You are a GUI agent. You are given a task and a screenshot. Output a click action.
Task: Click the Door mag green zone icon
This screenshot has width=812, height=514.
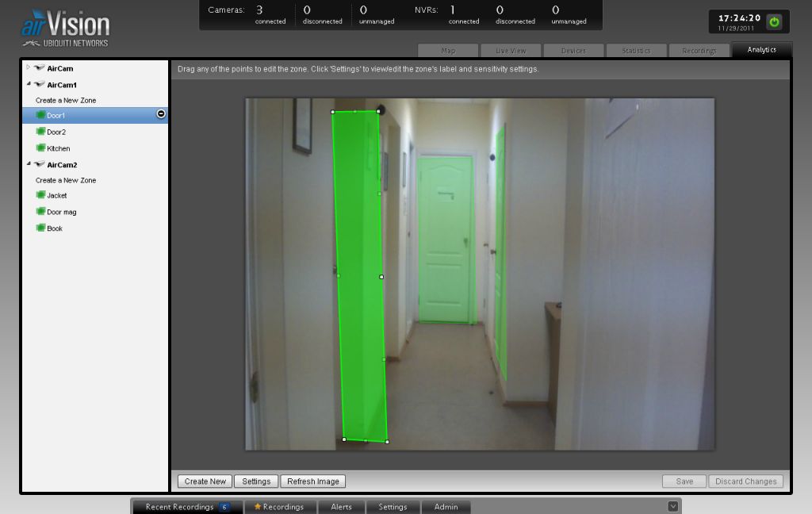40,212
